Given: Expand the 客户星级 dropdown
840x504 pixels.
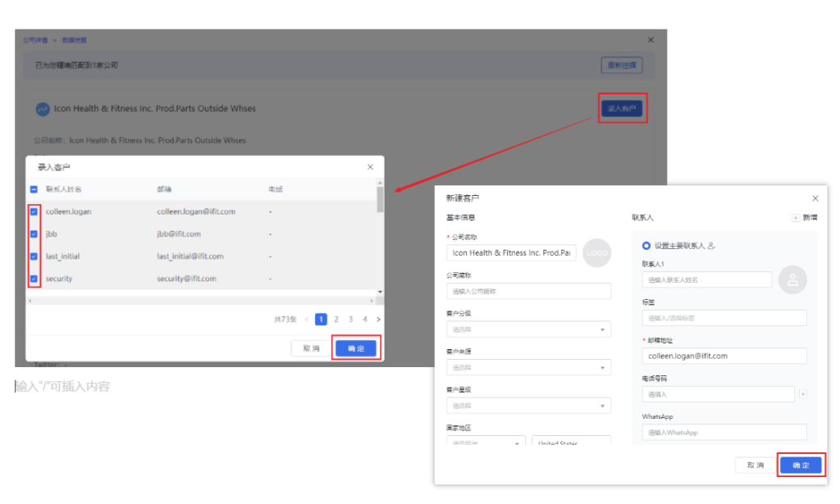Looking at the screenshot, I should [x=528, y=406].
